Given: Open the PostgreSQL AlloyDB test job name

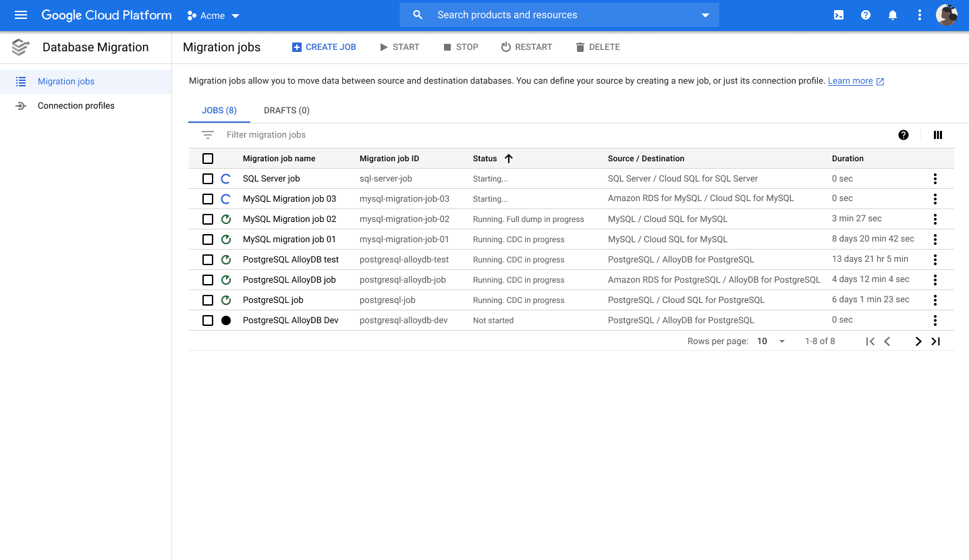Looking at the screenshot, I should pyautogui.click(x=291, y=260).
